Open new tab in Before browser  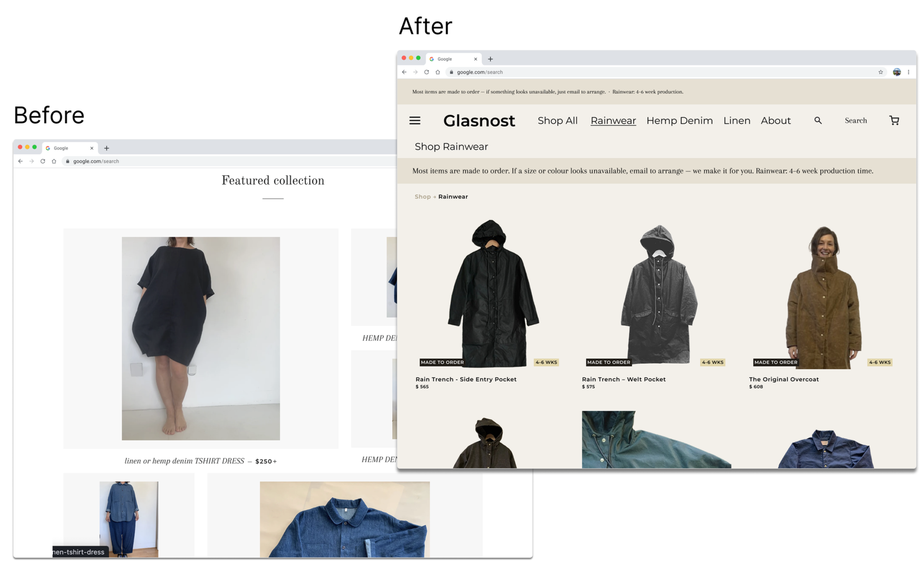[106, 148]
